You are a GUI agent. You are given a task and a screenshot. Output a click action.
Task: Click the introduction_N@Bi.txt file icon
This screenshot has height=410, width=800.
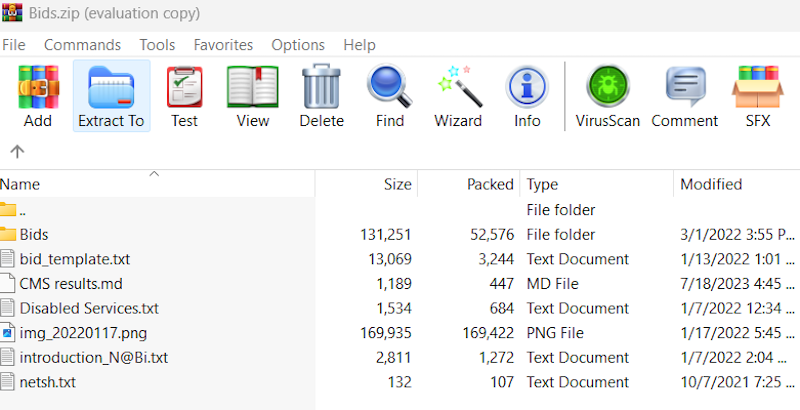[x=7, y=357]
